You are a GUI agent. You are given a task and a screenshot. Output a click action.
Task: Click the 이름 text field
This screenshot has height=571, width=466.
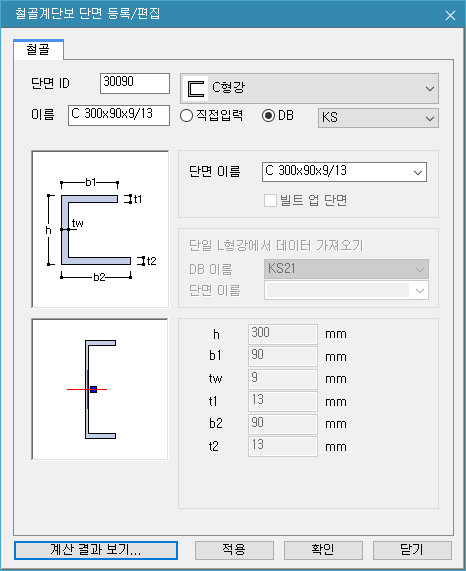click(119, 115)
